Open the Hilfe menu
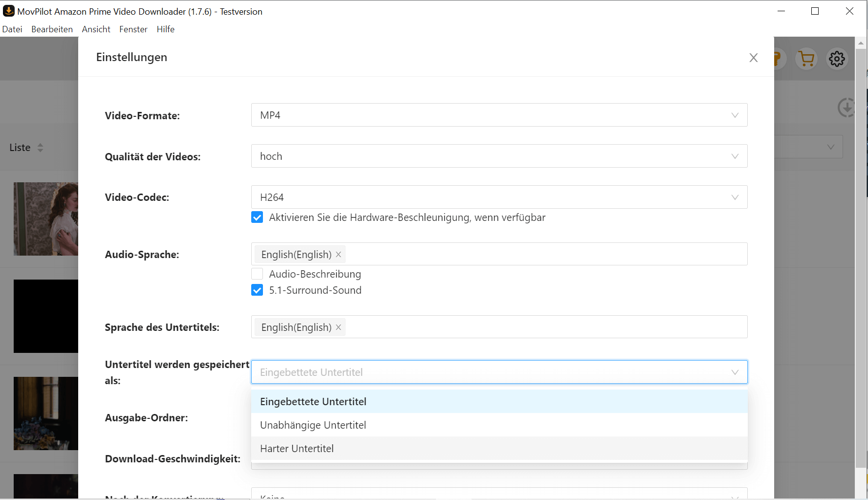The height and width of the screenshot is (500, 868). [165, 29]
